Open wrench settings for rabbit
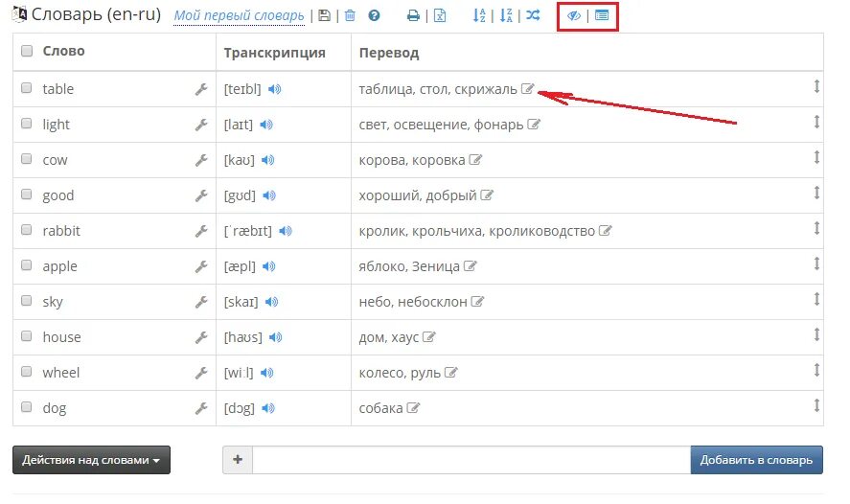The width and height of the screenshot is (850, 504). [201, 232]
